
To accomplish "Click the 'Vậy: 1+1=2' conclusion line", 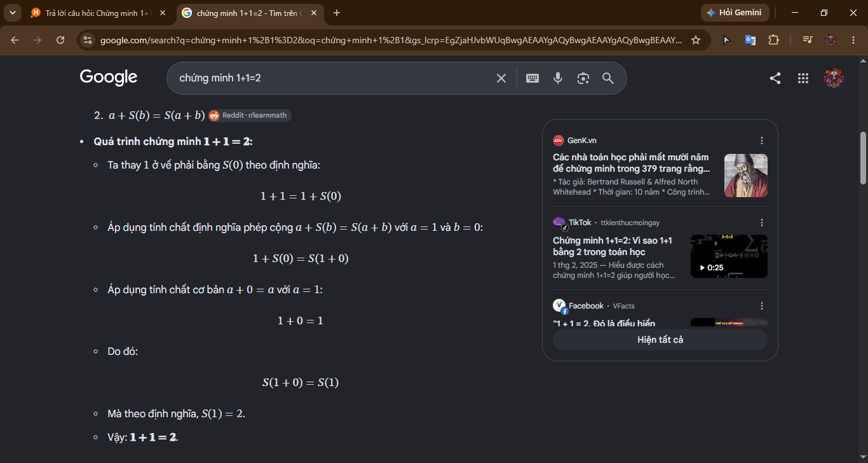I will pos(143,438).
